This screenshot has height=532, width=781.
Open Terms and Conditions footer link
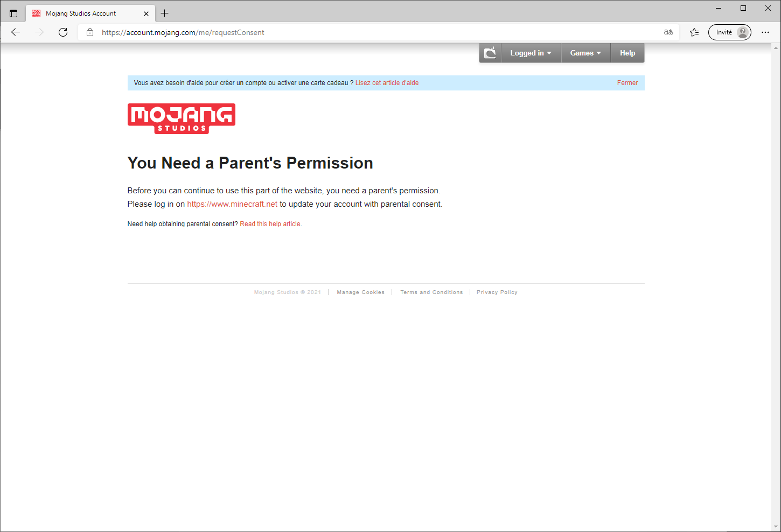[x=431, y=292]
